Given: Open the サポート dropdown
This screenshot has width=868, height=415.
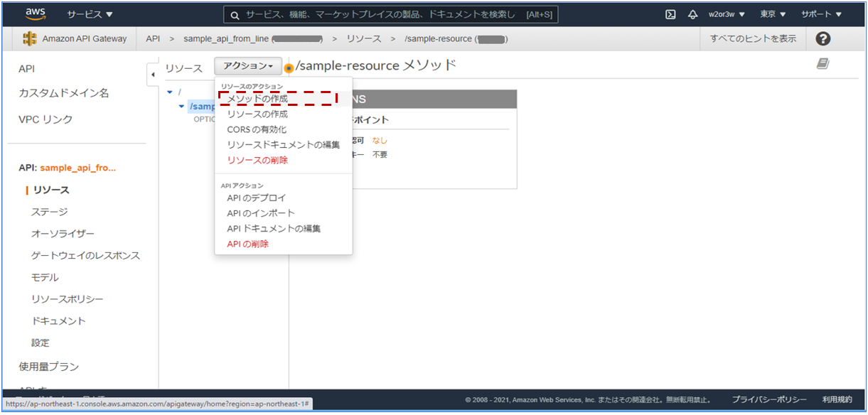Looking at the screenshot, I should pyautogui.click(x=823, y=13).
